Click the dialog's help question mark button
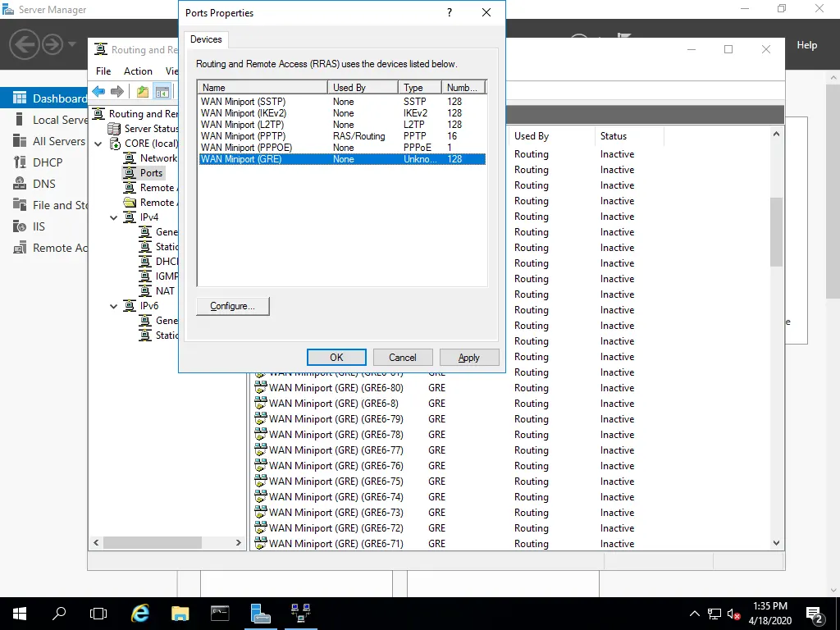 click(x=449, y=12)
